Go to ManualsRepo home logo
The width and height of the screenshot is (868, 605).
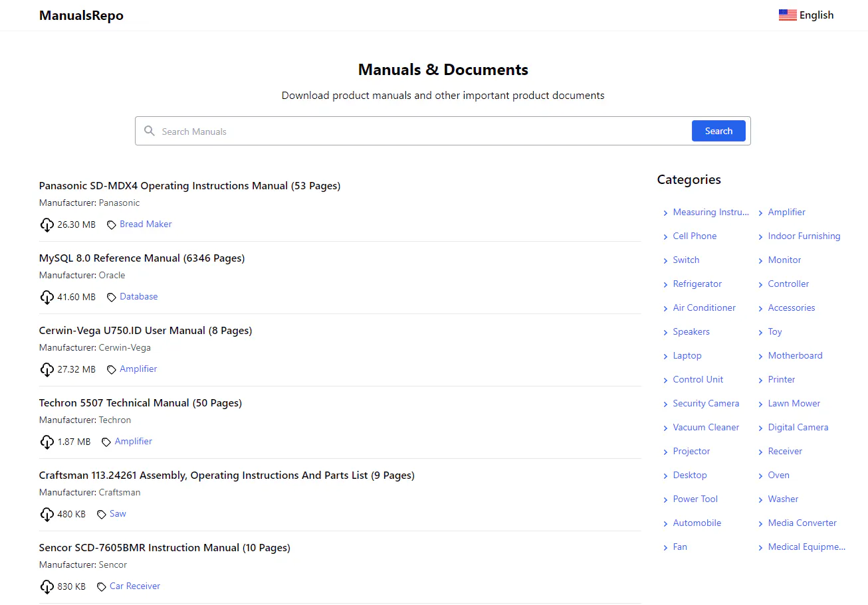pos(81,15)
